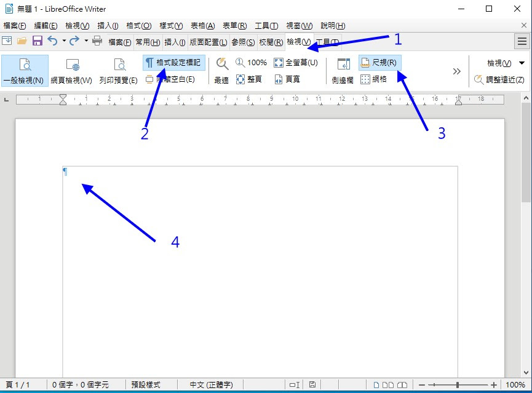Print the document with the printer icon

tap(97, 41)
